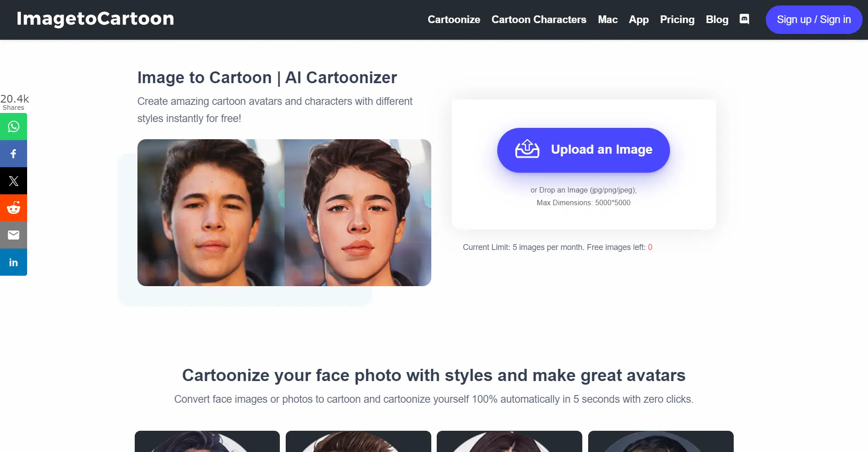
Task: Go to ImagetoCartoon home logo
Action: click(95, 19)
